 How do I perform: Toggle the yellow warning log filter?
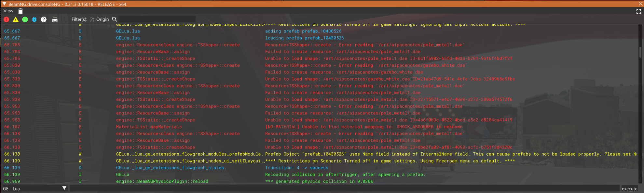pos(15,19)
